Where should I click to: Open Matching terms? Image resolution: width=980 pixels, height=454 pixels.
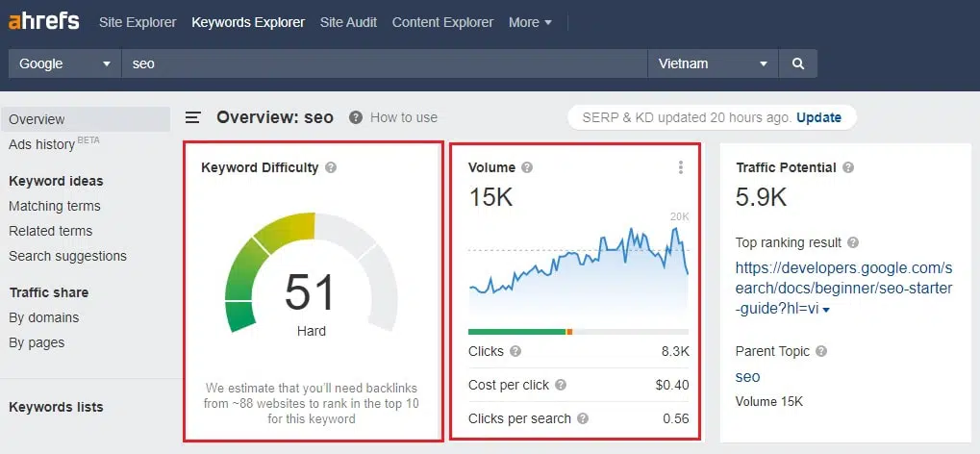(55, 207)
